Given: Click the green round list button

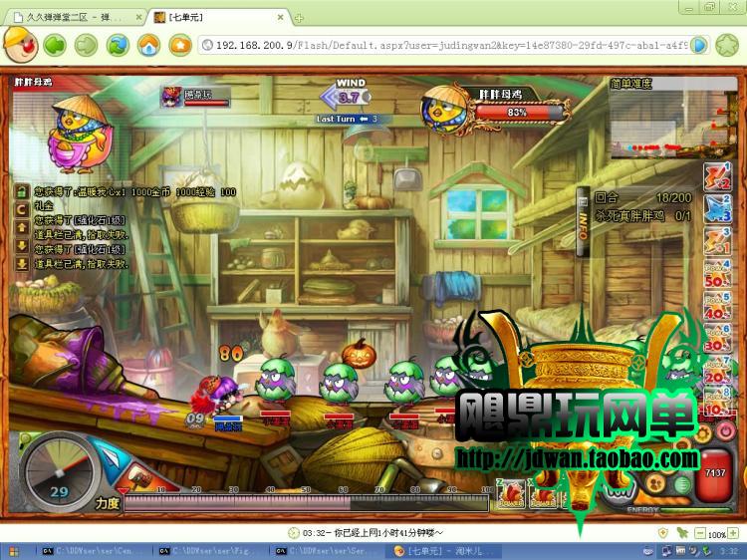Looking at the screenshot, I should pos(682,484).
